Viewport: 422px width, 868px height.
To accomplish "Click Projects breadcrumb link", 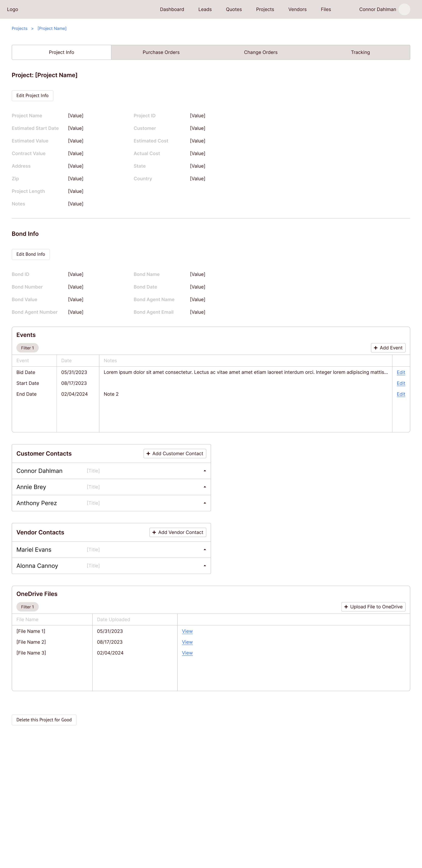I will (x=19, y=29).
